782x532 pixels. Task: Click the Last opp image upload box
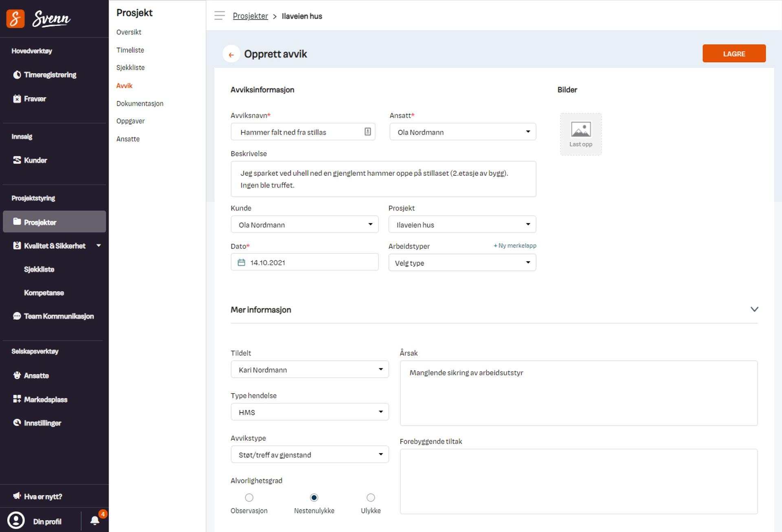[581, 134]
